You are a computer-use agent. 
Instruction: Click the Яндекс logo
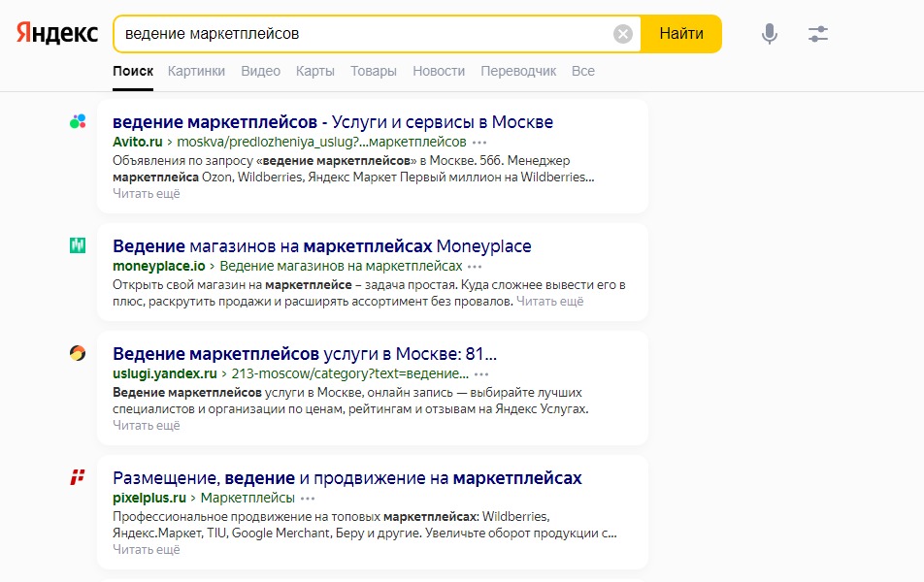(x=57, y=33)
